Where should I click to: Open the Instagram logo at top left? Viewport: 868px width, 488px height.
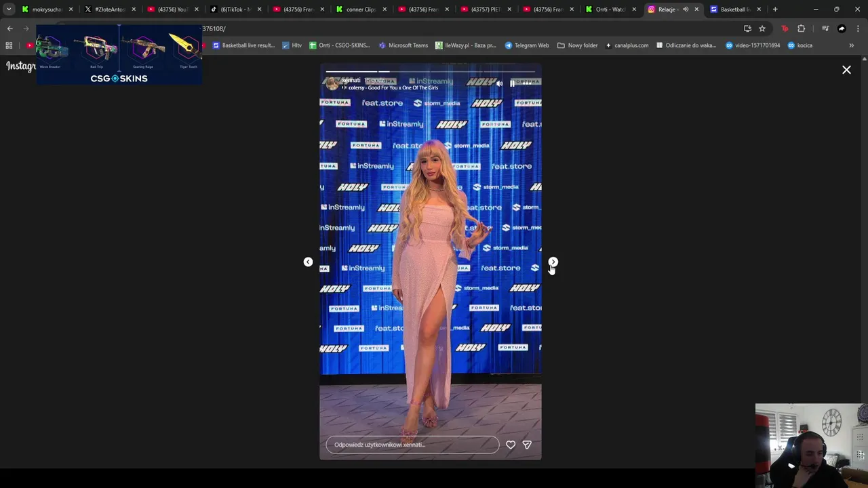coord(21,66)
